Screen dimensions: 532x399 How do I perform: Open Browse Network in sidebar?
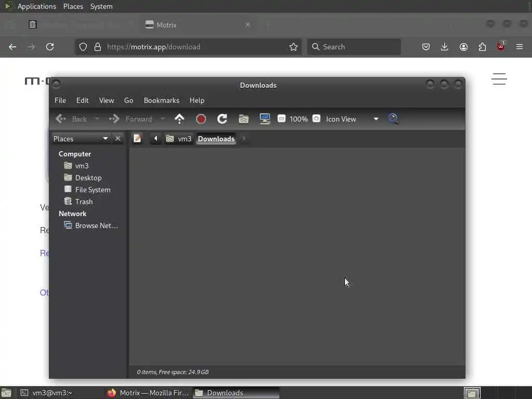[91, 225]
